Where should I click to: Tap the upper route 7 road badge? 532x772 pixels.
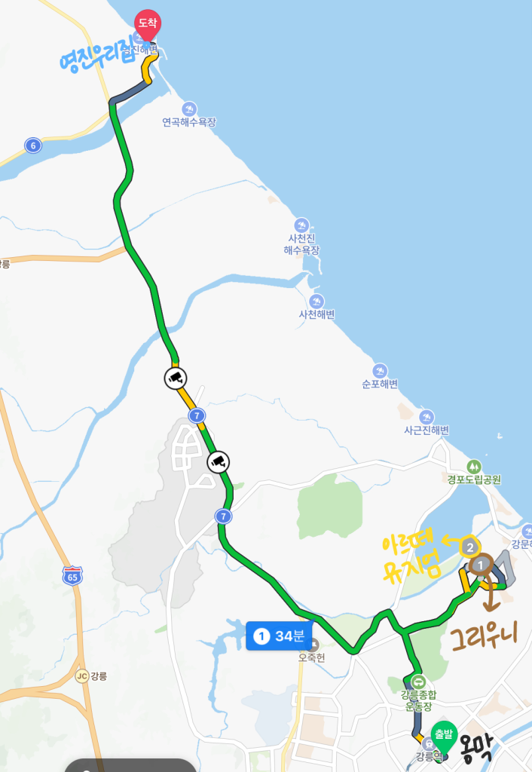click(x=197, y=415)
